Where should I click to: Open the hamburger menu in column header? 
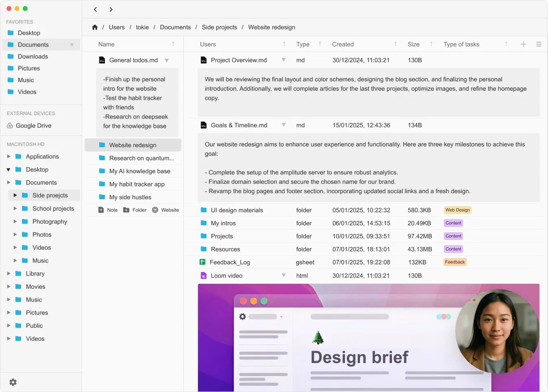[539, 44]
